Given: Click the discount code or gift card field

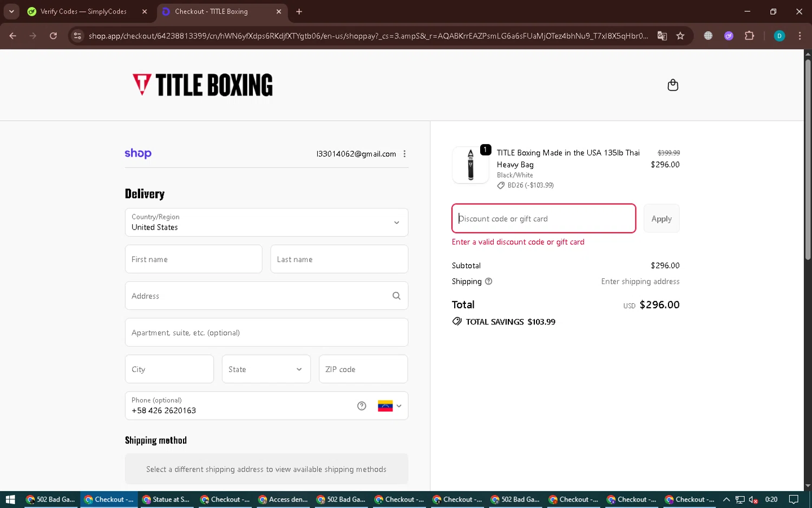Looking at the screenshot, I should tap(543, 219).
